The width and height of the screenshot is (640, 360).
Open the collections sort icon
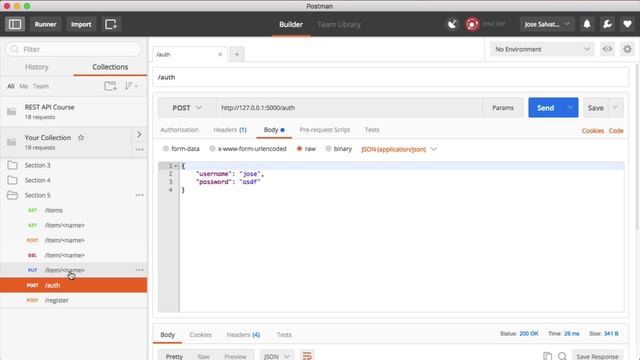click(x=131, y=86)
